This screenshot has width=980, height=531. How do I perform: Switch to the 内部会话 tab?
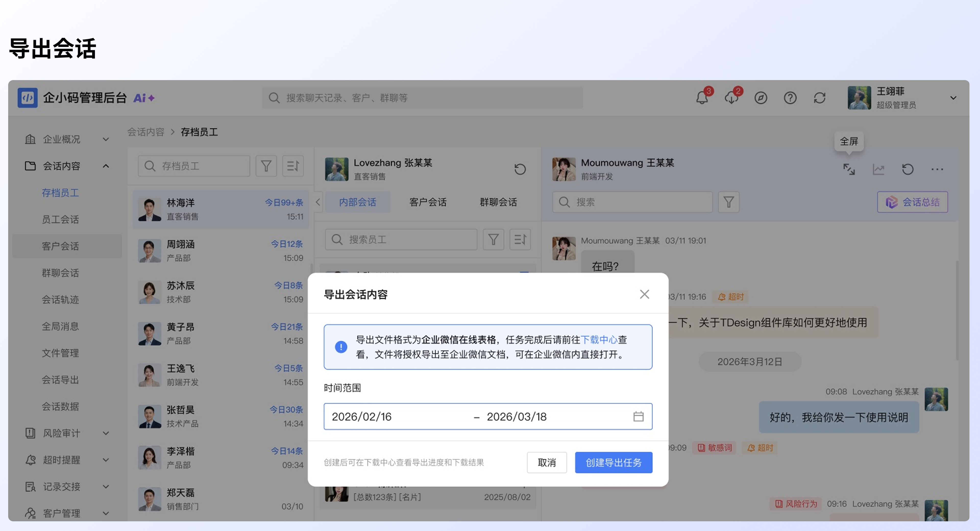358,202
